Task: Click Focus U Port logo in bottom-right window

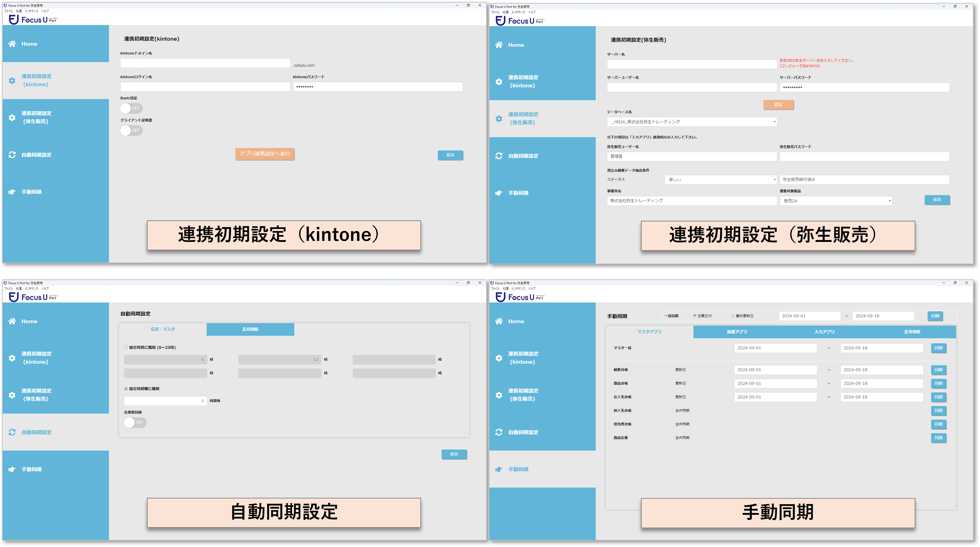Action: coord(520,297)
